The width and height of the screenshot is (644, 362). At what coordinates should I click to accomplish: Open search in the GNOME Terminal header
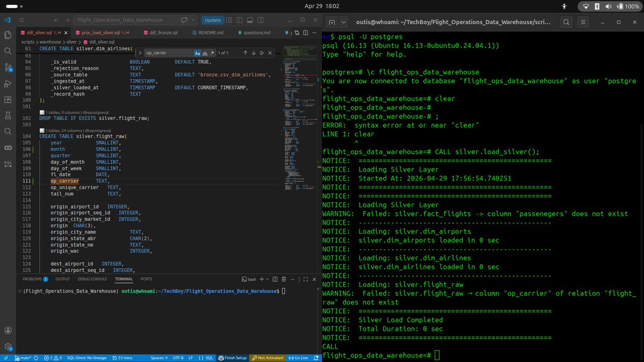click(x=567, y=22)
